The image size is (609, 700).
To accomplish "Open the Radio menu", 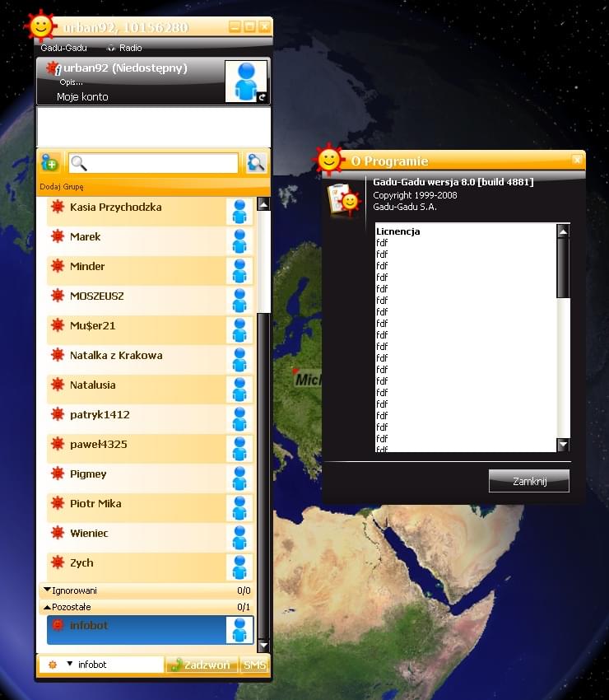I will click(125, 48).
